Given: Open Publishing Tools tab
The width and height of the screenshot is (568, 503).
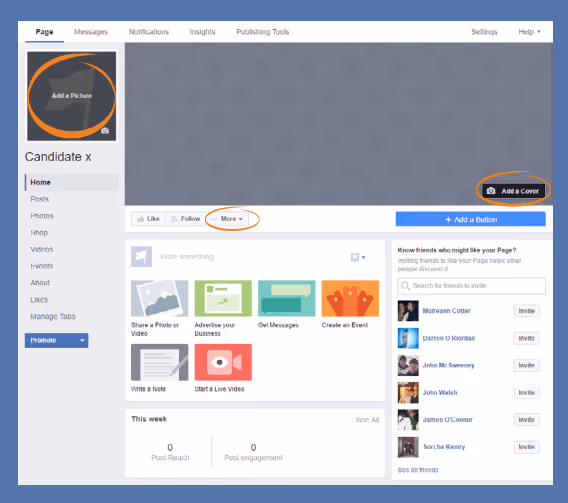Looking at the screenshot, I should click(x=263, y=32).
